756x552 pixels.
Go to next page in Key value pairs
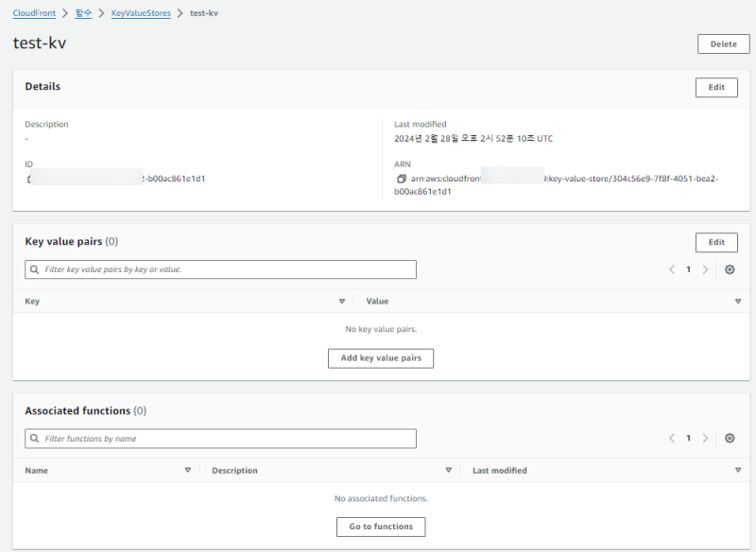[x=705, y=269]
